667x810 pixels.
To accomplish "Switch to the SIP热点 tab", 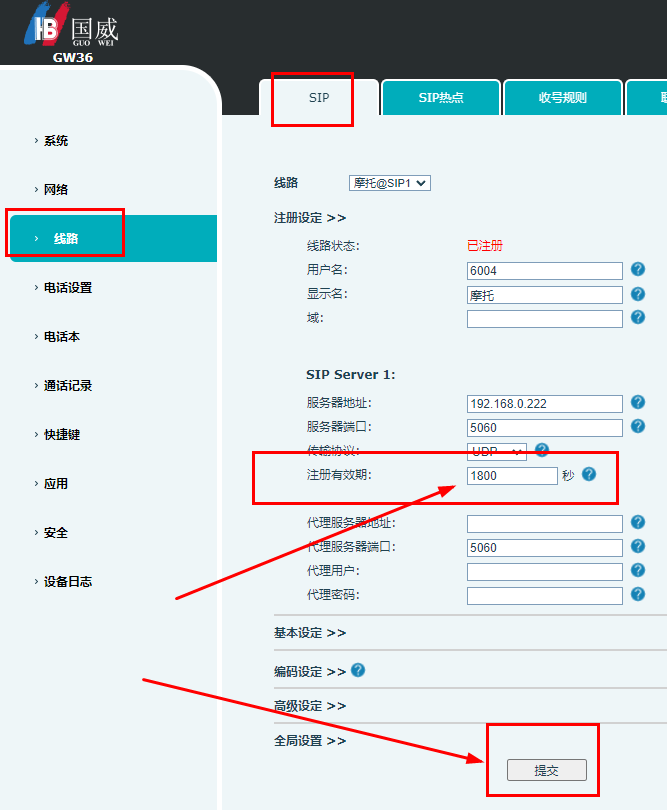I will pos(440,98).
